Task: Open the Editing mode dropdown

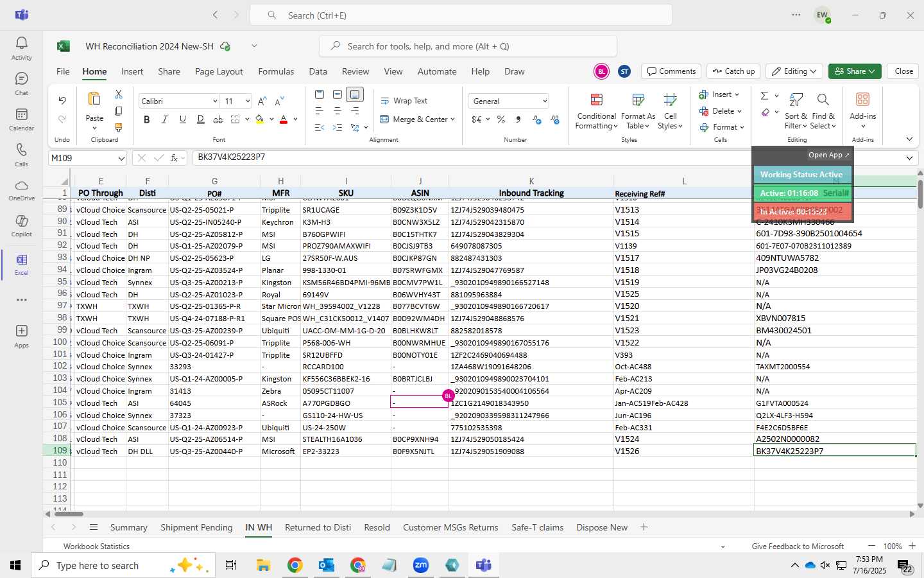Action: (x=794, y=71)
